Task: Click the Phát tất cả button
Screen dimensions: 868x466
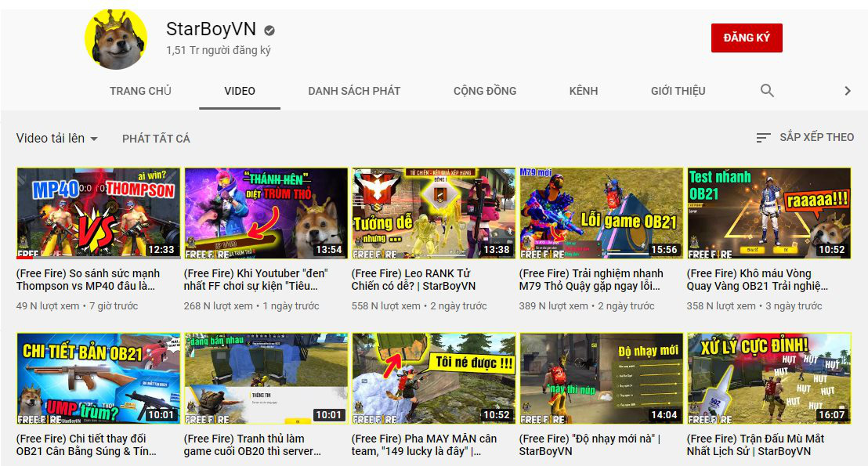Action: (156, 139)
